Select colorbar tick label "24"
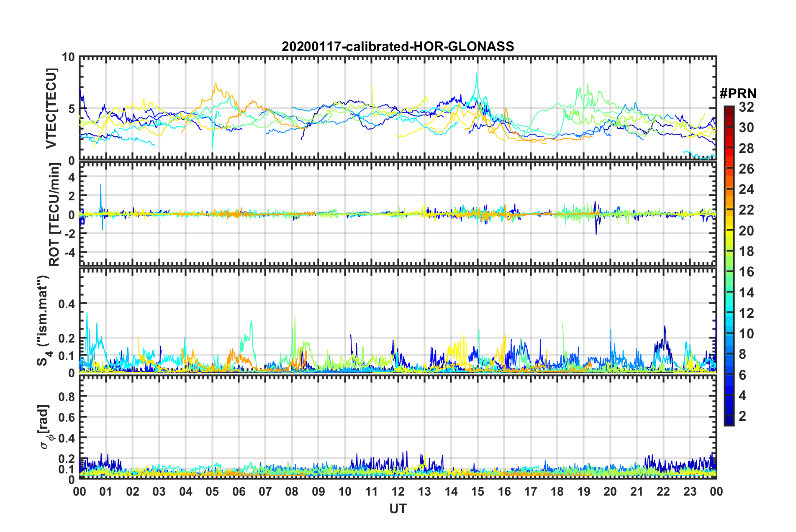The width and height of the screenshot is (796, 532). 746,189
